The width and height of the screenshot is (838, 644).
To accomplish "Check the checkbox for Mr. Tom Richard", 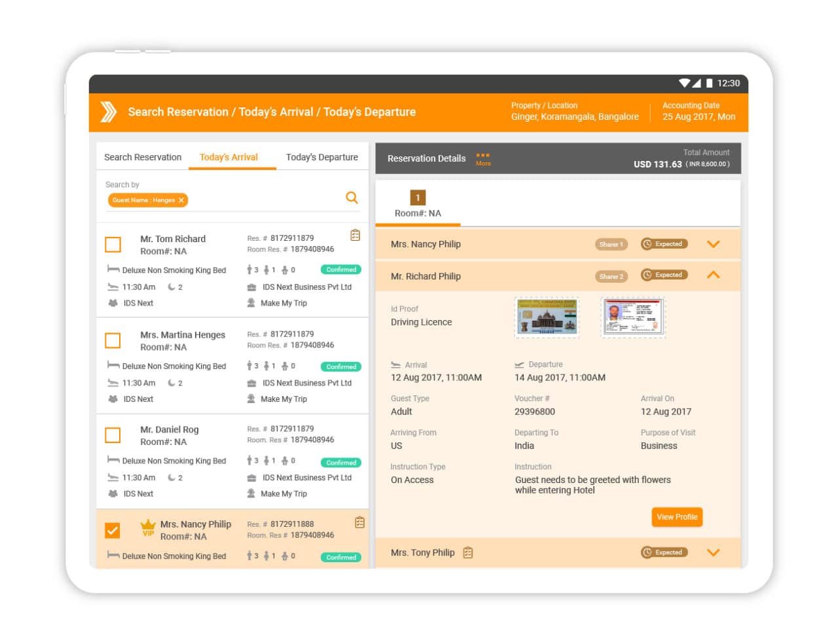I will (x=113, y=243).
